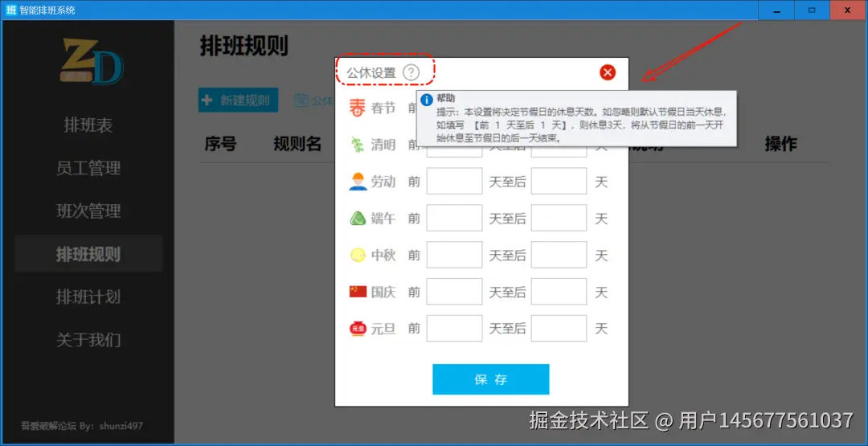Click the blue info icon in the 帮助 tooltip
Screen dimensions: 868x446
[x=426, y=100]
